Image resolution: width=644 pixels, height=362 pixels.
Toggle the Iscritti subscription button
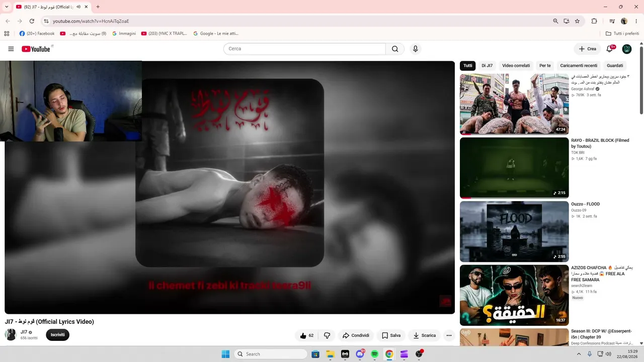click(58, 335)
